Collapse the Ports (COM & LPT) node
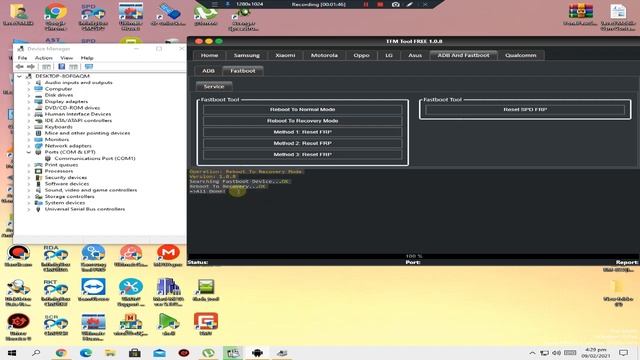The height and width of the screenshot is (360, 640). point(29,152)
